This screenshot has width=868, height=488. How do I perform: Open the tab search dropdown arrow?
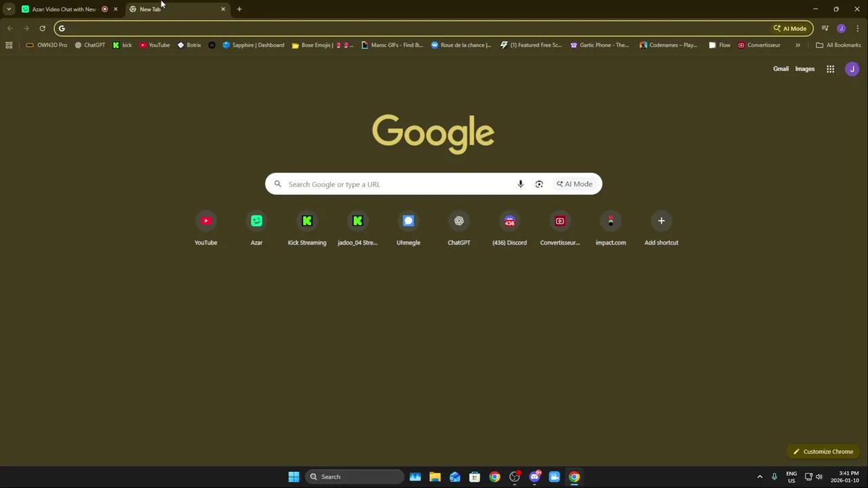(x=9, y=9)
